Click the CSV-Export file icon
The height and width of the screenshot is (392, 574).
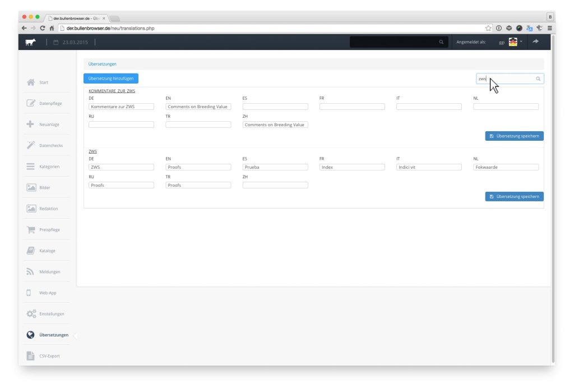tap(31, 356)
